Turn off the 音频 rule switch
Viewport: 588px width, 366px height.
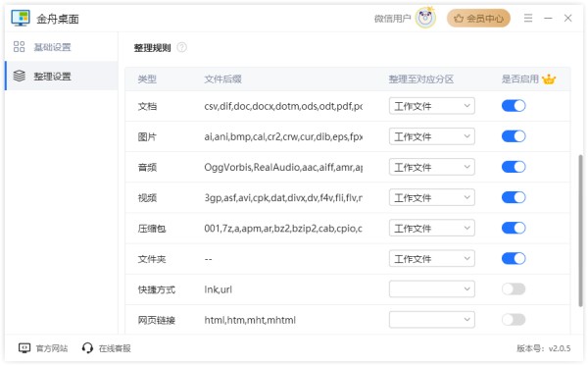(514, 167)
